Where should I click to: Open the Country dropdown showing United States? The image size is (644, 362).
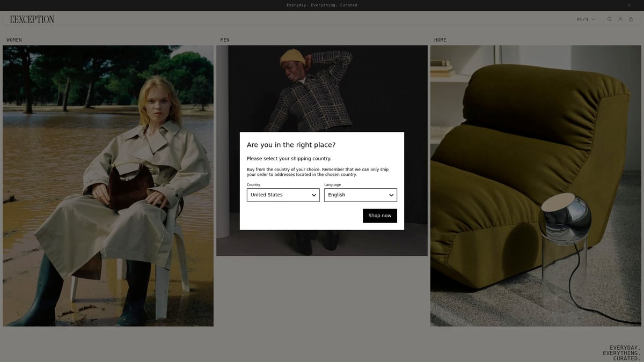point(283,195)
